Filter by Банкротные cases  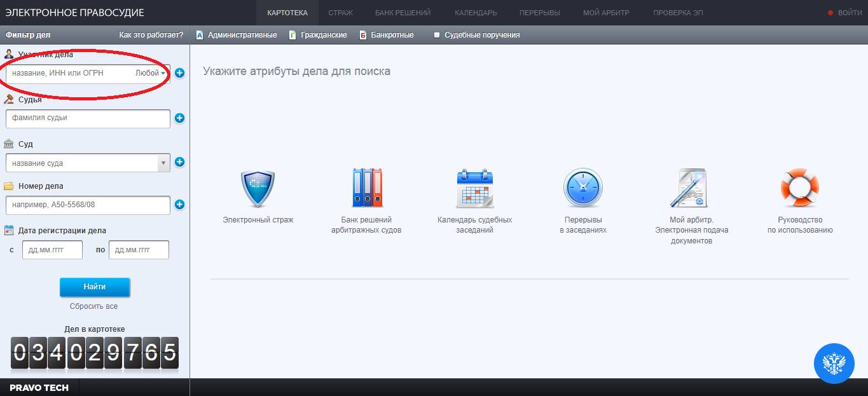click(x=387, y=35)
